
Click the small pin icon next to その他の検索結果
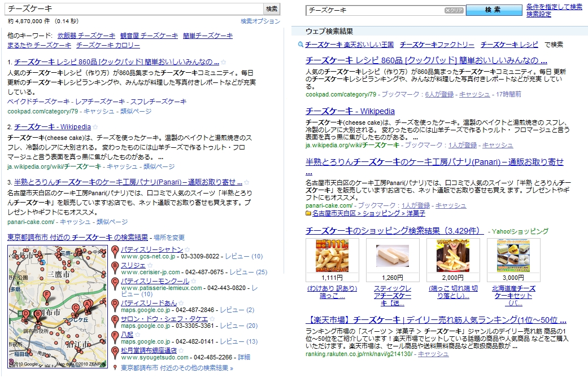[x=115, y=368]
